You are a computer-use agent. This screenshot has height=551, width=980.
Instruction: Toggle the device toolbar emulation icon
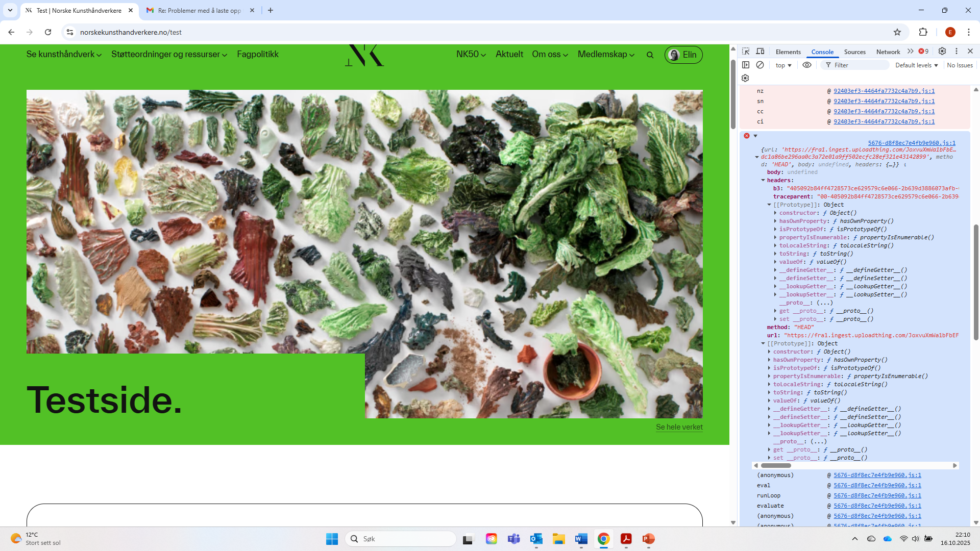(x=760, y=52)
